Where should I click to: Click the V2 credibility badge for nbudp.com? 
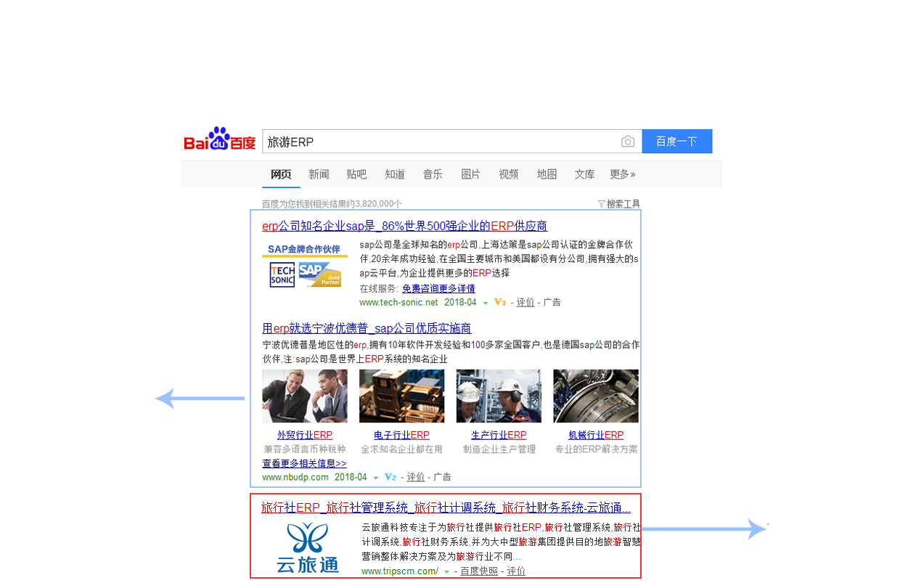(390, 477)
